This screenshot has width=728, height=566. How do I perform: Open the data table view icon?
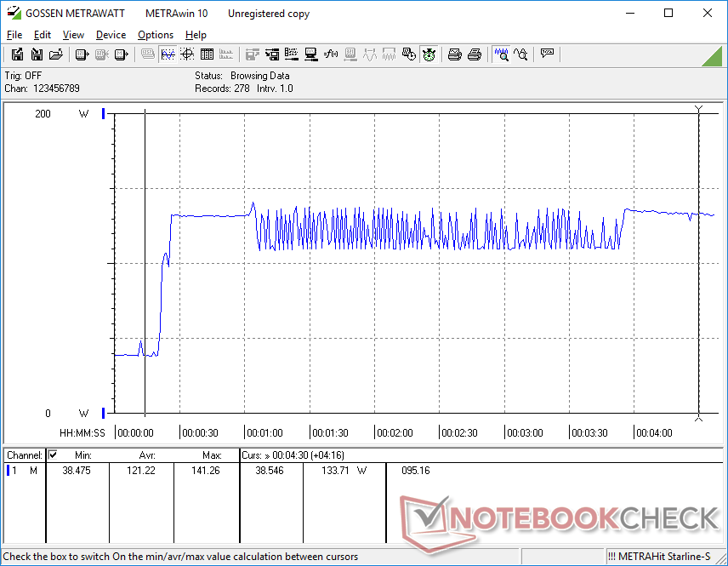click(x=207, y=54)
